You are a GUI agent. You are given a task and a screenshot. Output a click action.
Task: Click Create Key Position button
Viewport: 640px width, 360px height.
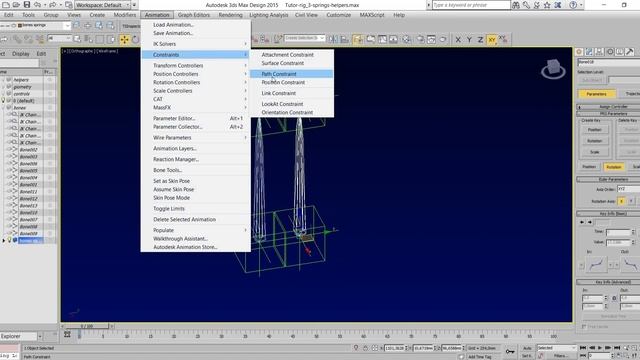coord(595,130)
